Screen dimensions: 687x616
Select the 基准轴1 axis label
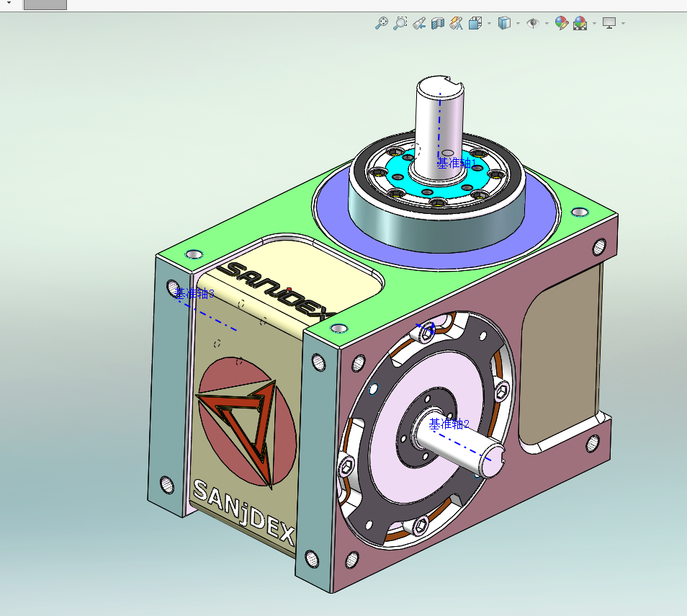point(456,164)
